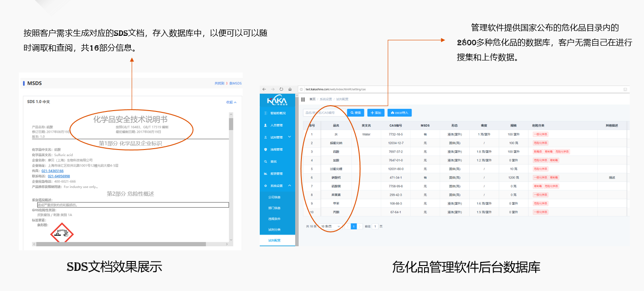Click the excel导入 upload icon
This screenshot has height=291, width=644.
pos(392,112)
